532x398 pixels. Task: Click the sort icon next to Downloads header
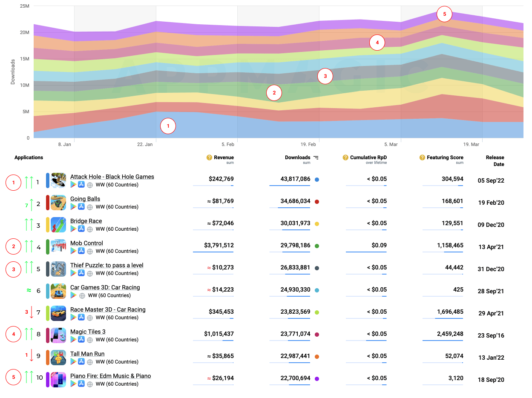point(316,157)
